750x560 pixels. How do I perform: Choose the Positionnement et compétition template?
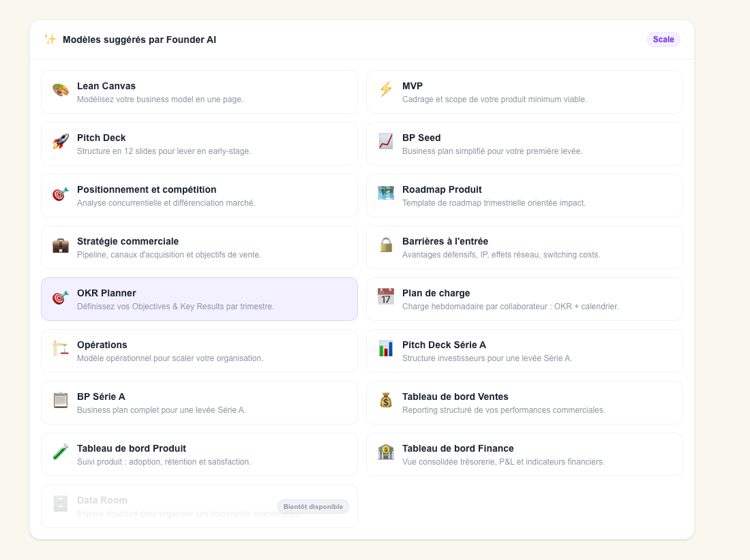(200, 196)
